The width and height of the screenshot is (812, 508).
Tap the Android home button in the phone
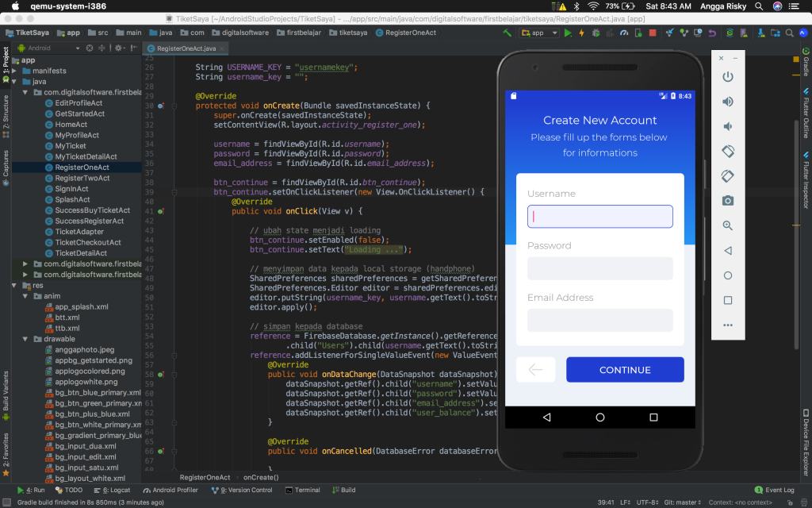pyautogui.click(x=599, y=418)
